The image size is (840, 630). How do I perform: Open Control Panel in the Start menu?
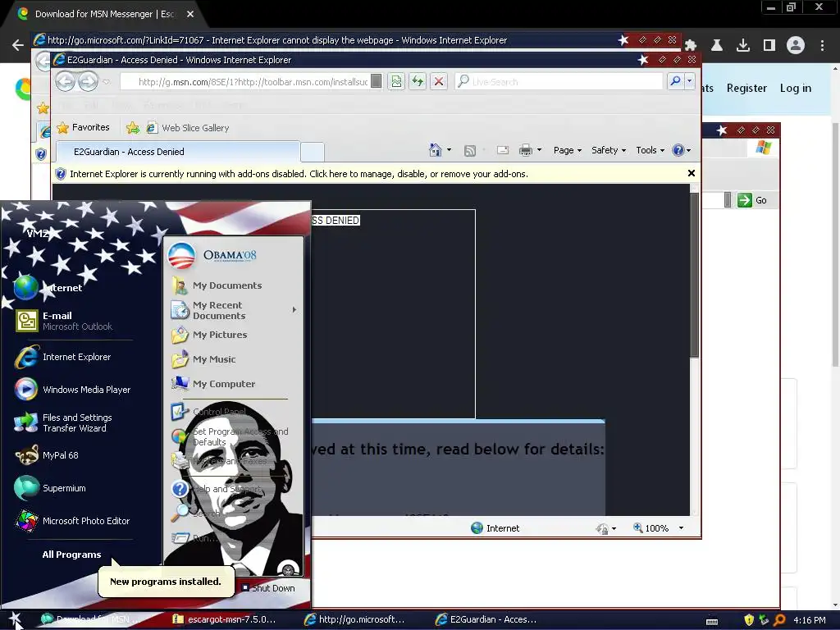pyautogui.click(x=208, y=412)
